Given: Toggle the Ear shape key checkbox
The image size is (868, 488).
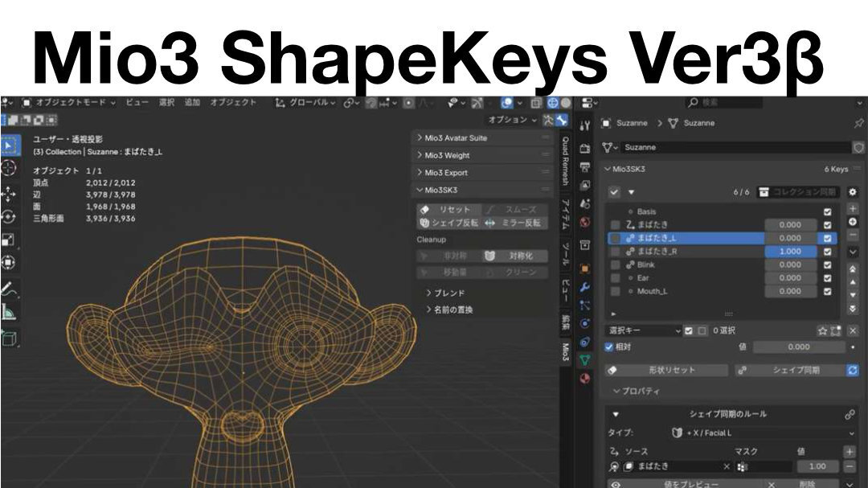Looking at the screenshot, I should (x=827, y=278).
